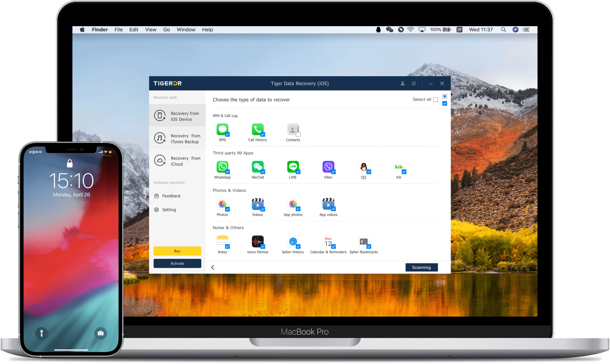Click the WeChat icon
610x364 pixels.
point(257,167)
